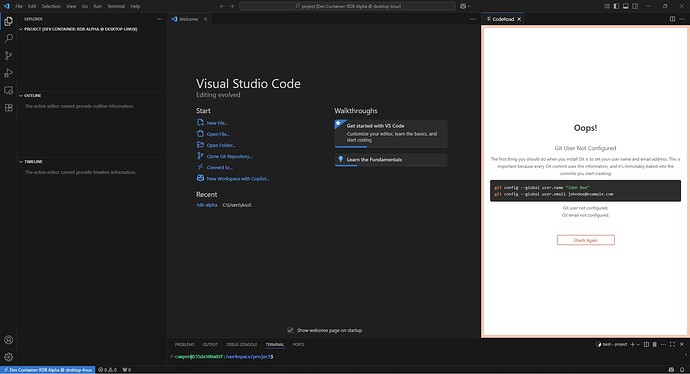The height and width of the screenshot is (374, 690).
Task: Open the Search view in activity bar
Action: pyautogui.click(x=8, y=38)
